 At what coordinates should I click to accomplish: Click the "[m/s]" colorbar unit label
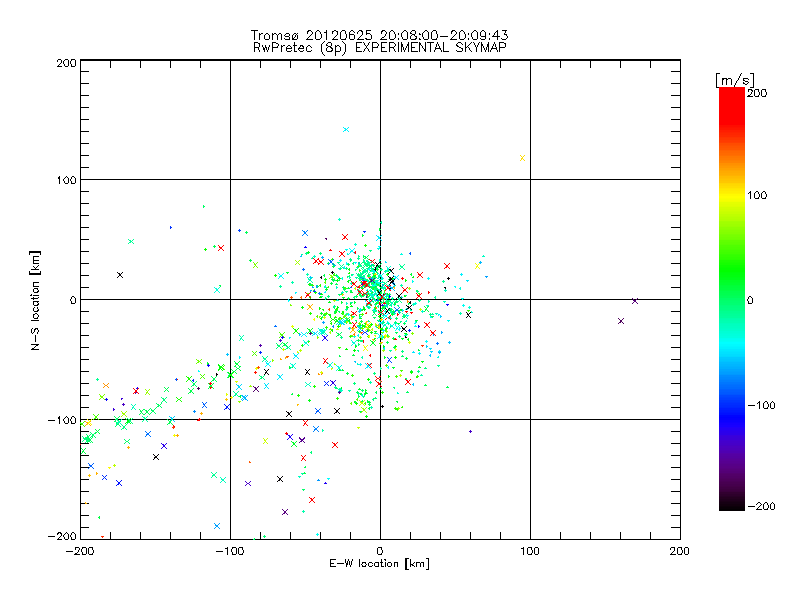coord(735,80)
